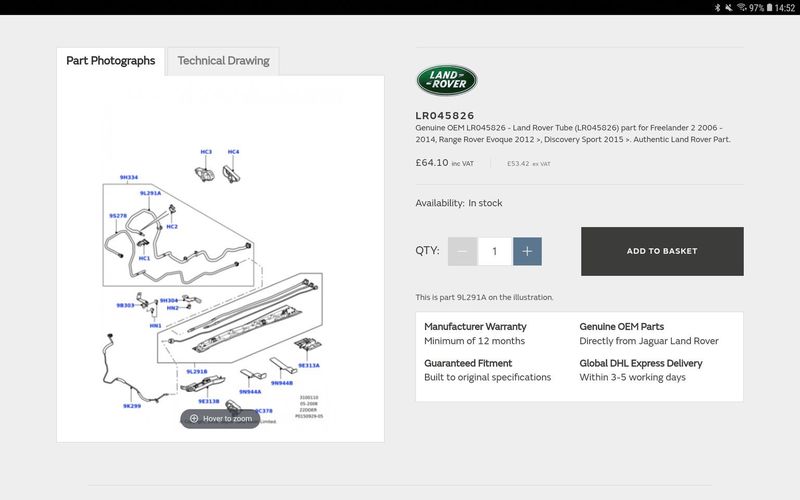Click the 9N944B label in the diagram
The height and width of the screenshot is (500, 800).
tap(282, 383)
